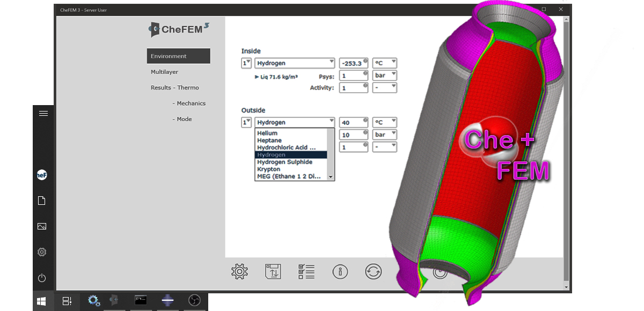This screenshot has width=644, height=311.
Task: Select the Environment tab
Action: tap(179, 56)
